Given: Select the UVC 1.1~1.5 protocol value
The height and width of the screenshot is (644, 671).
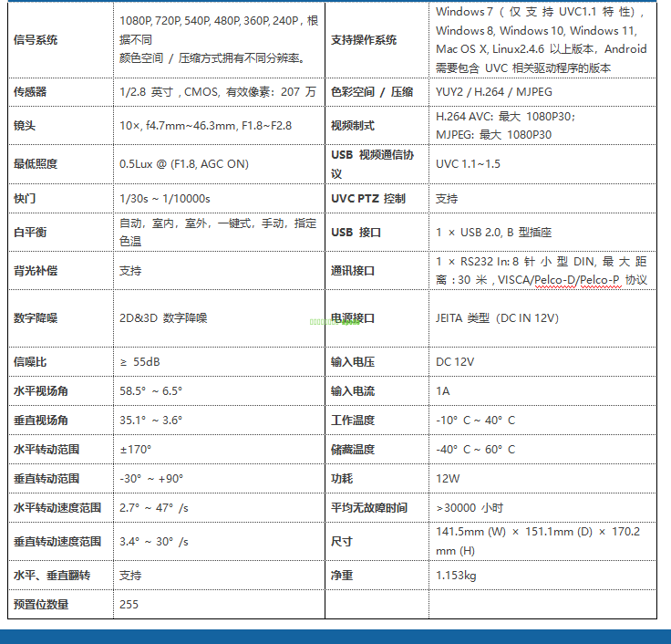Looking at the screenshot, I should [x=468, y=164].
